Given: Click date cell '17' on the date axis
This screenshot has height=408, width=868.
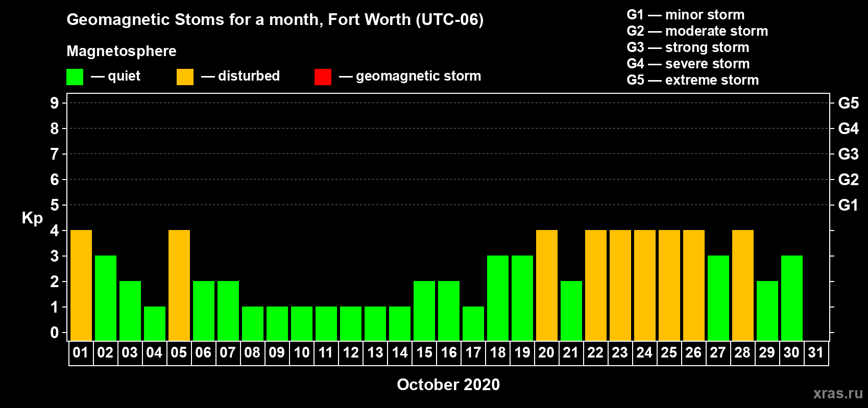Looking at the screenshot, I should click(473, 353).
